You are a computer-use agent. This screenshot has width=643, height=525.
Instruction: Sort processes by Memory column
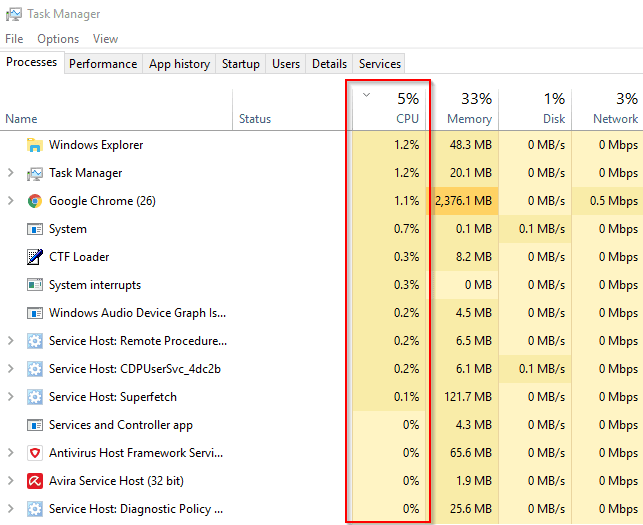(469, 119)
